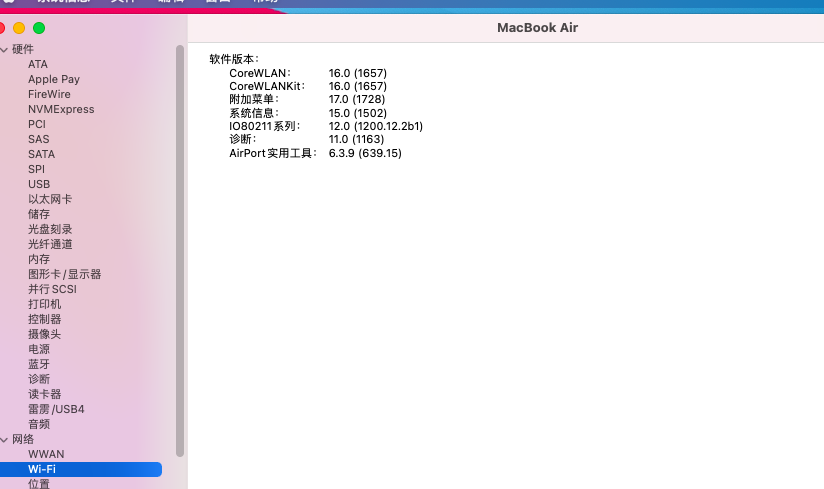Open WWAN under the 网络 section
Image resolution: width=824 pixels, height=489 pixels.
46,454
